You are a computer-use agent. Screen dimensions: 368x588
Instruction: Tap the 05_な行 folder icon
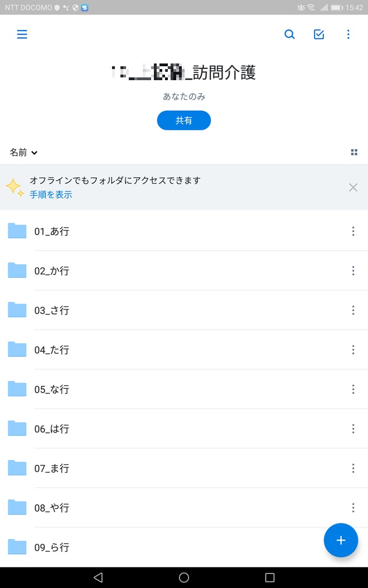pos(17,389)
